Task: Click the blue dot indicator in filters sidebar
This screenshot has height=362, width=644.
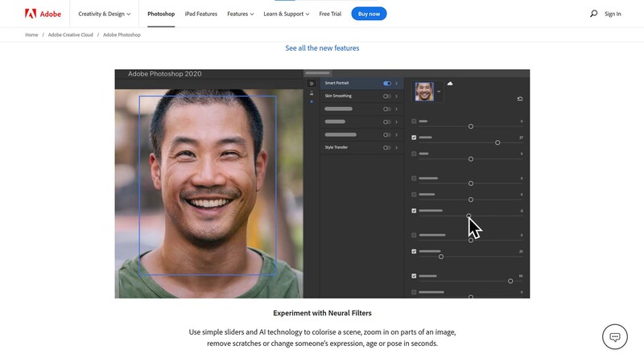Action: 312,101
